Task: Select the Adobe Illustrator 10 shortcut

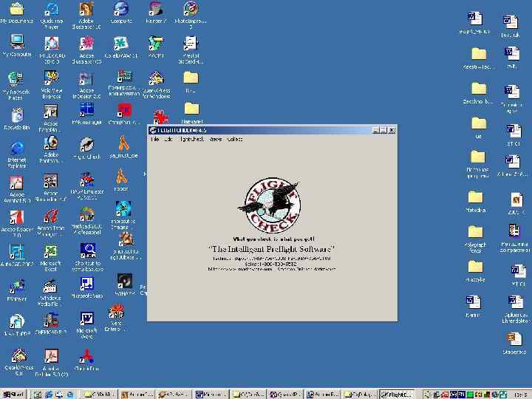Action: point(86,16)
